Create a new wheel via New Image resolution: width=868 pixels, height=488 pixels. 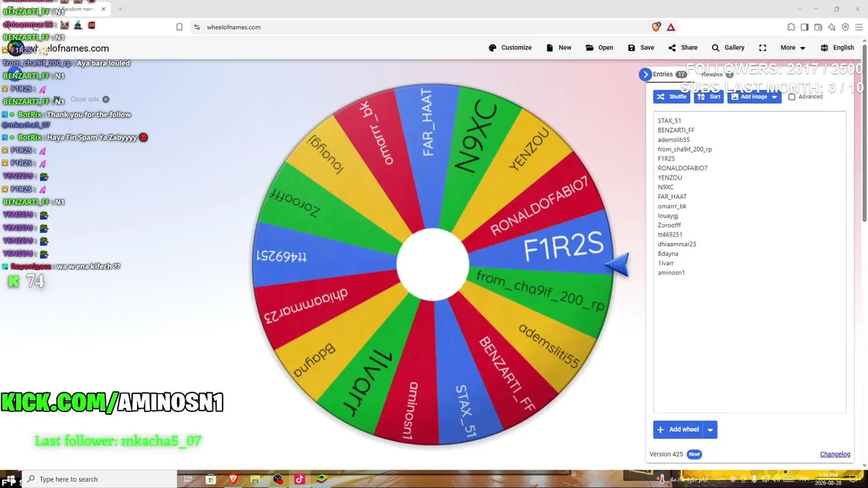coord(559,47)
